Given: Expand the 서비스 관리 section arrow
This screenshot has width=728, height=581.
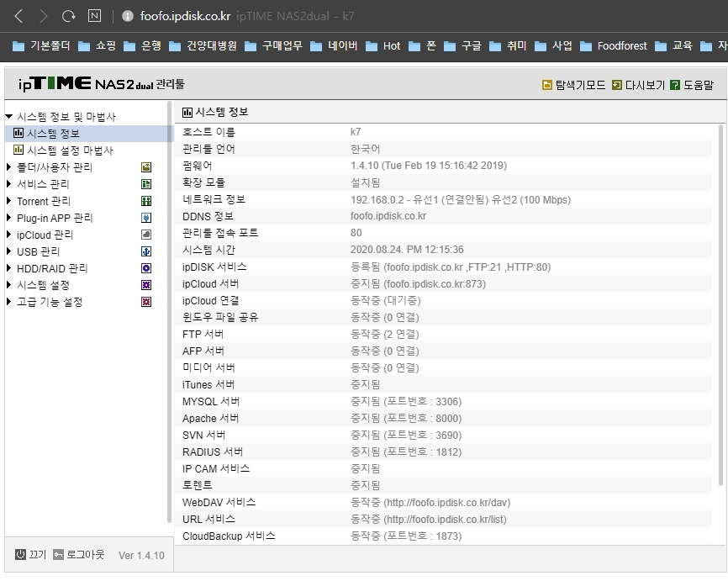Looking at the screenshot, I should point(8,184).
